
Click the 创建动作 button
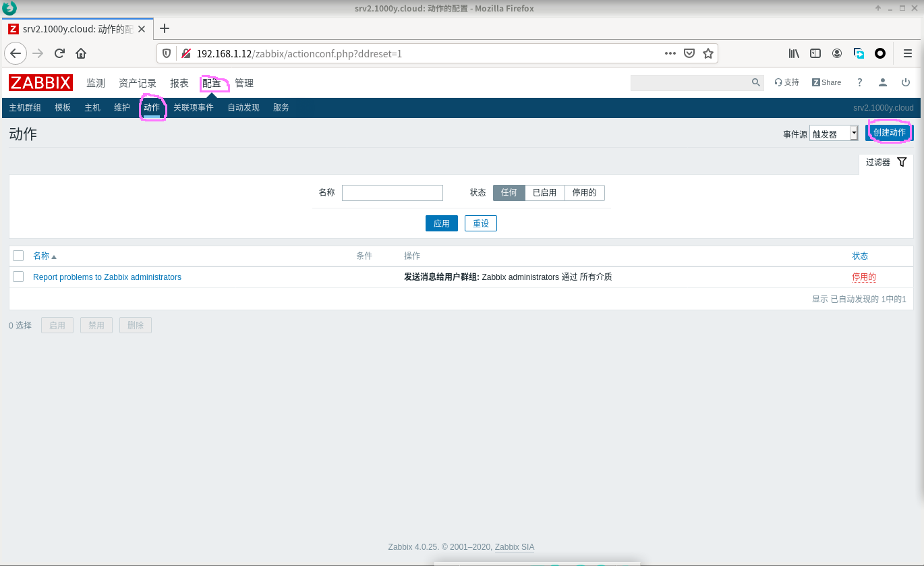click(889, 133)
